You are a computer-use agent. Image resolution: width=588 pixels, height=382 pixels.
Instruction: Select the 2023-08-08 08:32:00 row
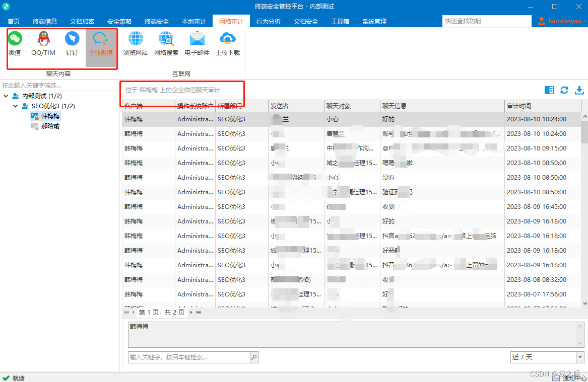352,280
